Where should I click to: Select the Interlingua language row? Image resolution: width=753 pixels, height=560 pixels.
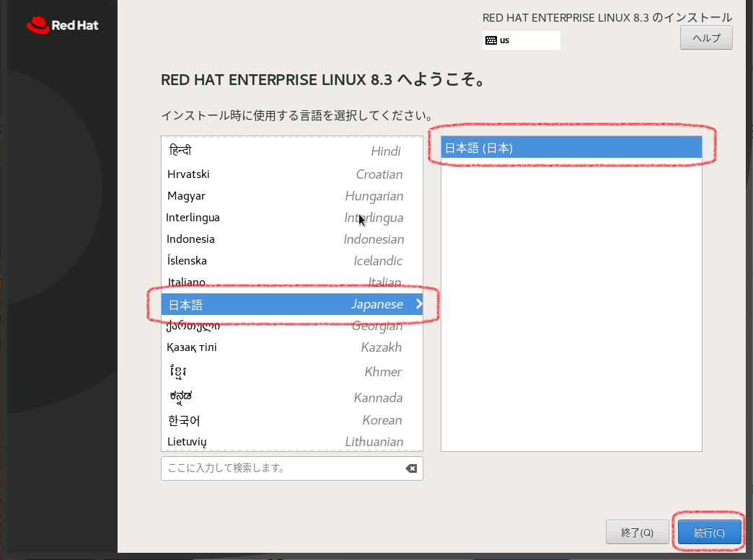pos(292,218)
